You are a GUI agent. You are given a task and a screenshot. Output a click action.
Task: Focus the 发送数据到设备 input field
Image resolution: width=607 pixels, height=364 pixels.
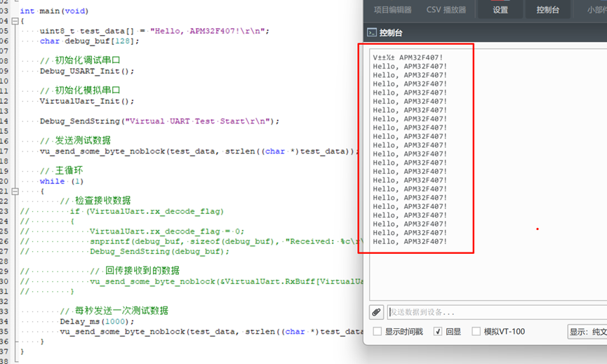coord(497,312)
